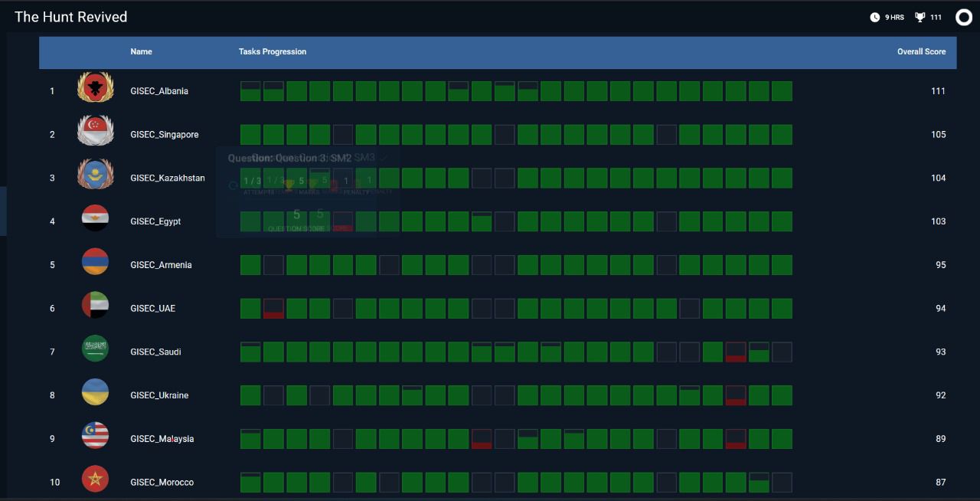This screenshot has height=501, width=980.
Task: Select the Kazakhstan team emblem
Action: coord(96,175)
